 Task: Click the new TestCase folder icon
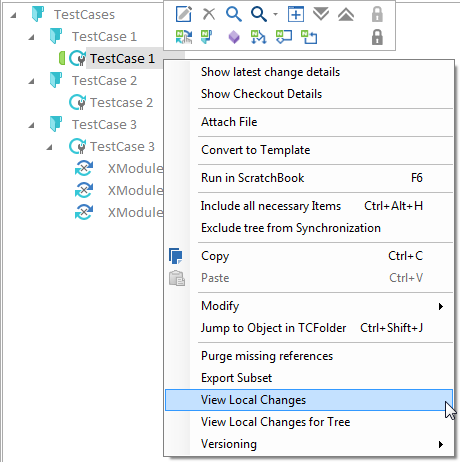[x=206, y=37]
